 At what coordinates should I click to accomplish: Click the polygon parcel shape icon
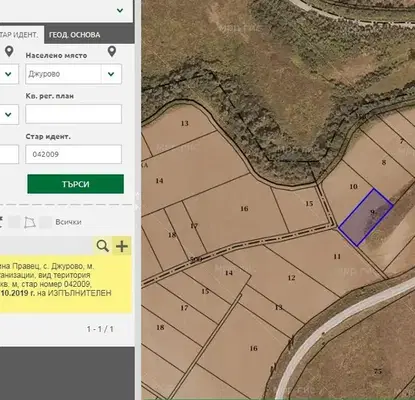tap(30, 222)
